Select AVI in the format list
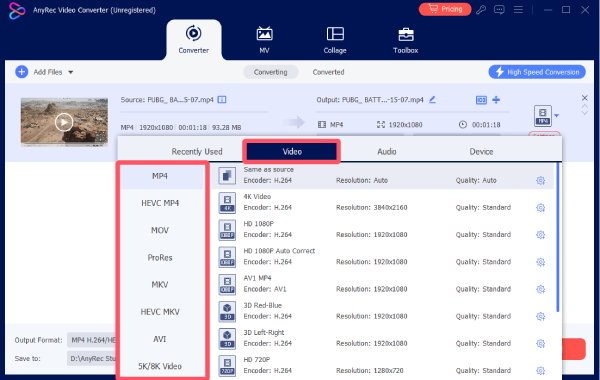The width and height of the screenshot is (600, 380). [160, 339]
